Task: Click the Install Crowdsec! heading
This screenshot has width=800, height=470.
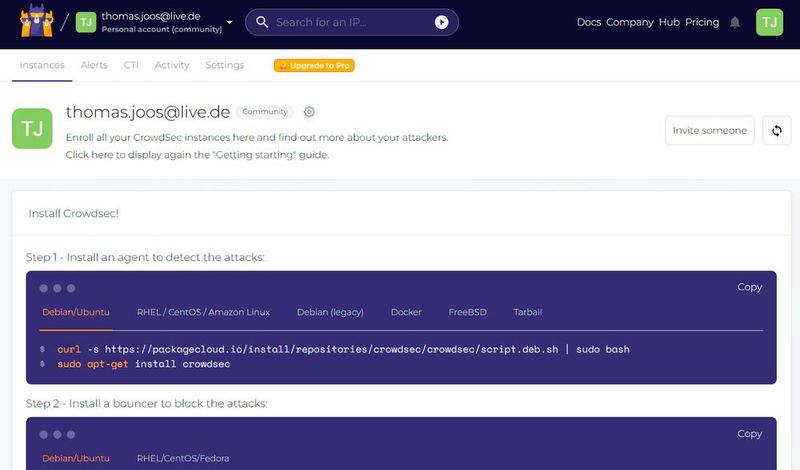Action: pyautogui.click(x=73, y=213)
